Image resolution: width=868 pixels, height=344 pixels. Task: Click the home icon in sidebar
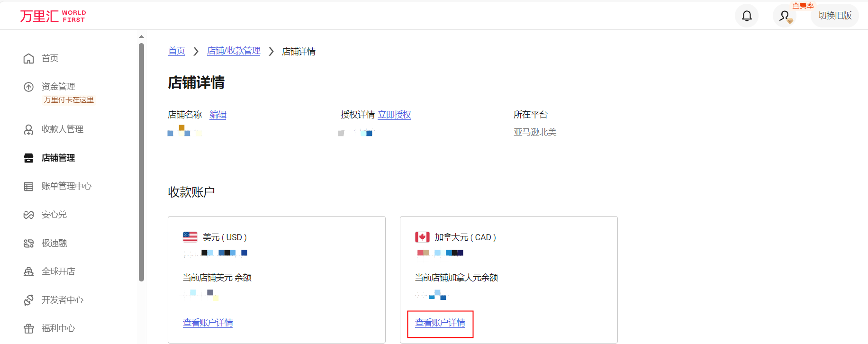pos(29,58)
